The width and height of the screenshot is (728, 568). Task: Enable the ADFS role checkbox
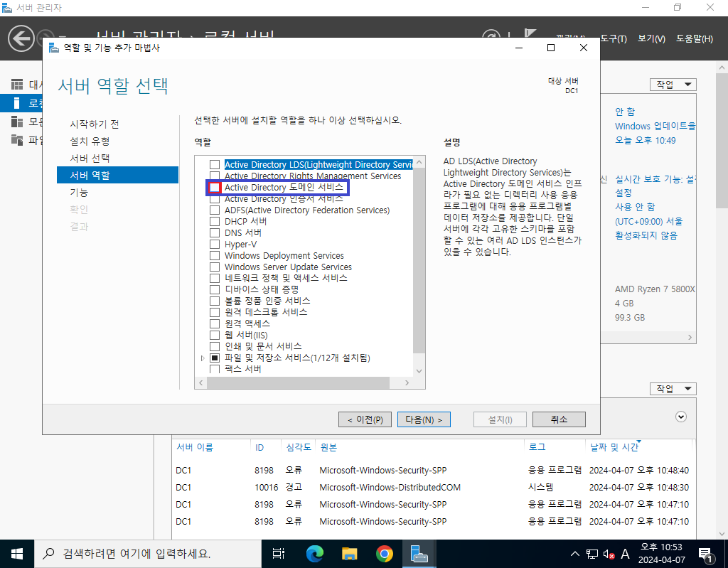coord(215,210)
